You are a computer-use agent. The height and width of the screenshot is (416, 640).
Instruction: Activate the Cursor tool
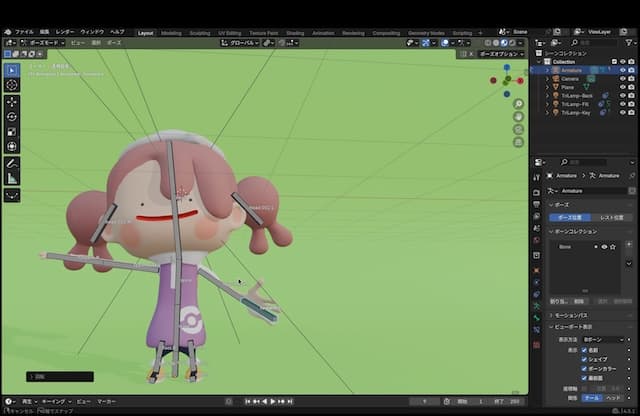pyautogui.click(x=12, y=86)
